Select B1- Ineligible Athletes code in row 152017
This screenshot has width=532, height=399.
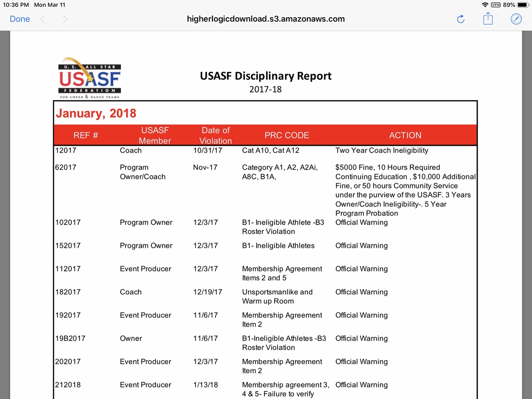(278, 245)
